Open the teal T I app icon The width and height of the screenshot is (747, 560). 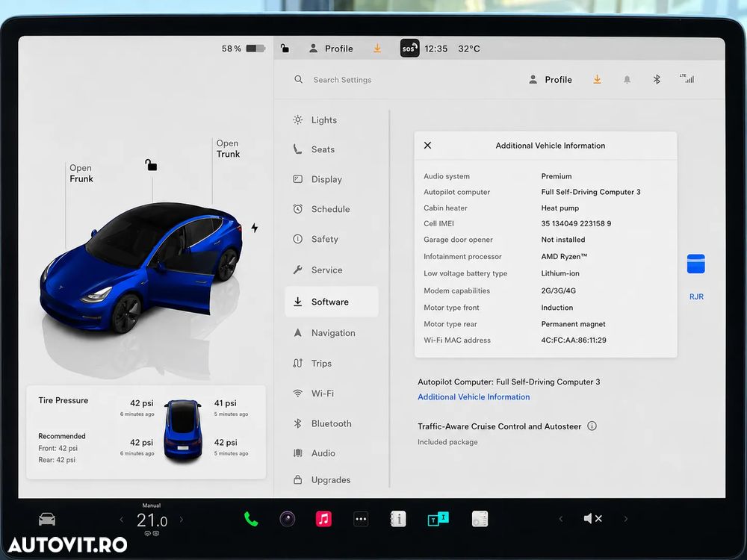tap(438, 519)
